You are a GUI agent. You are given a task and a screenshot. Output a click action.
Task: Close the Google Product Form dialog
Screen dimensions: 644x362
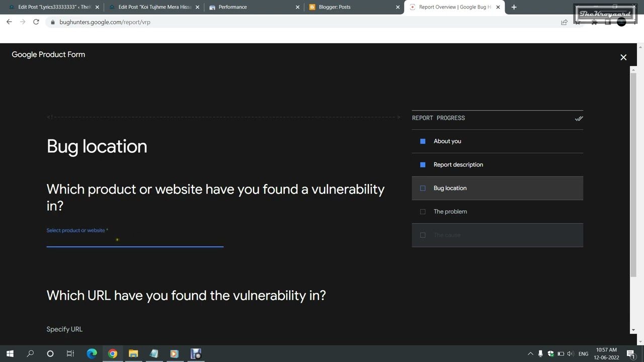[623, 57]
